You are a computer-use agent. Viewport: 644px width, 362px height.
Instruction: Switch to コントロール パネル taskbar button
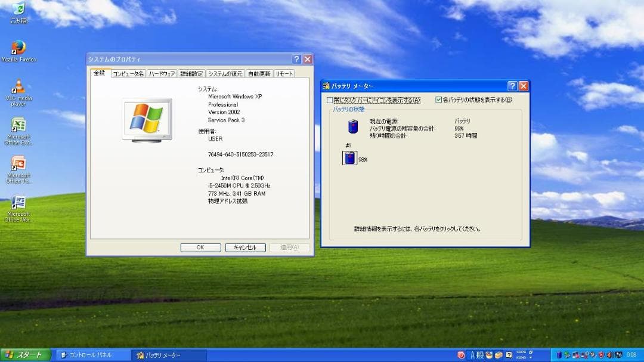click(x=93, y=355)
